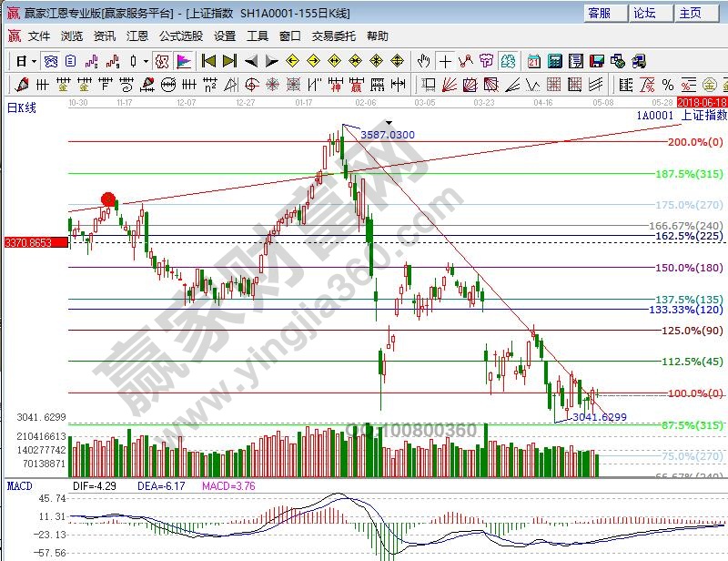
Task: Select the crosshair cursor tool
Action: [x=445, y=62]
